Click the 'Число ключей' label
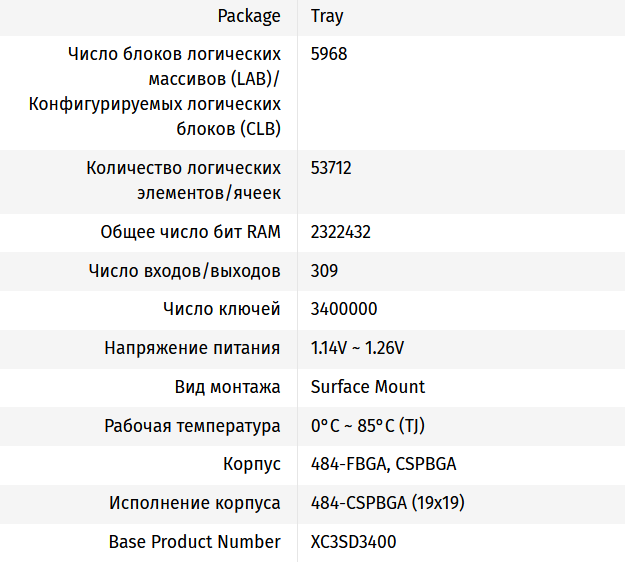This screenshot has width=625, height=563. [221, 309]
